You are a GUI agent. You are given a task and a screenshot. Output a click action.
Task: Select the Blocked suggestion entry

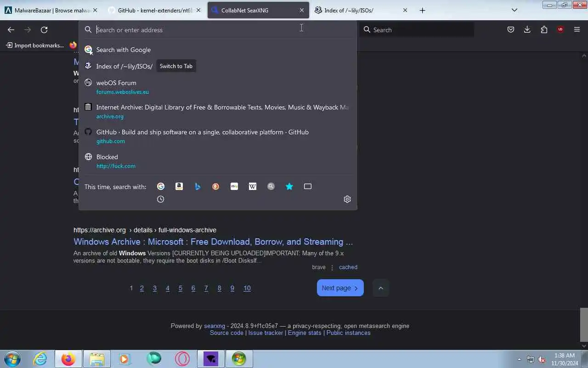pos(218,161)
